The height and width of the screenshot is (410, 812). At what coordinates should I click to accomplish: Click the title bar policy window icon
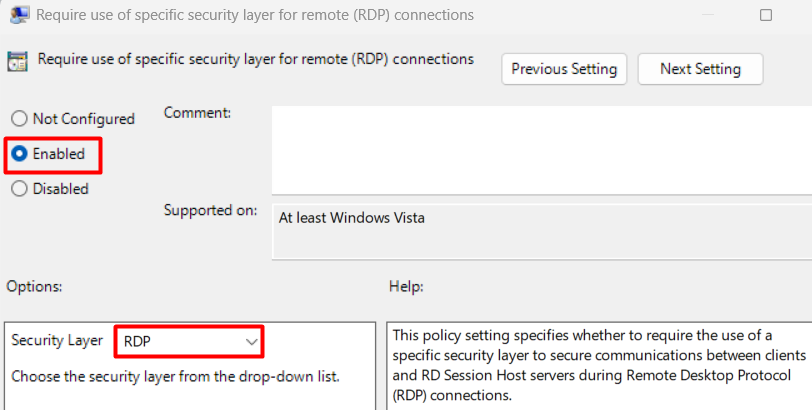point(19,14)
